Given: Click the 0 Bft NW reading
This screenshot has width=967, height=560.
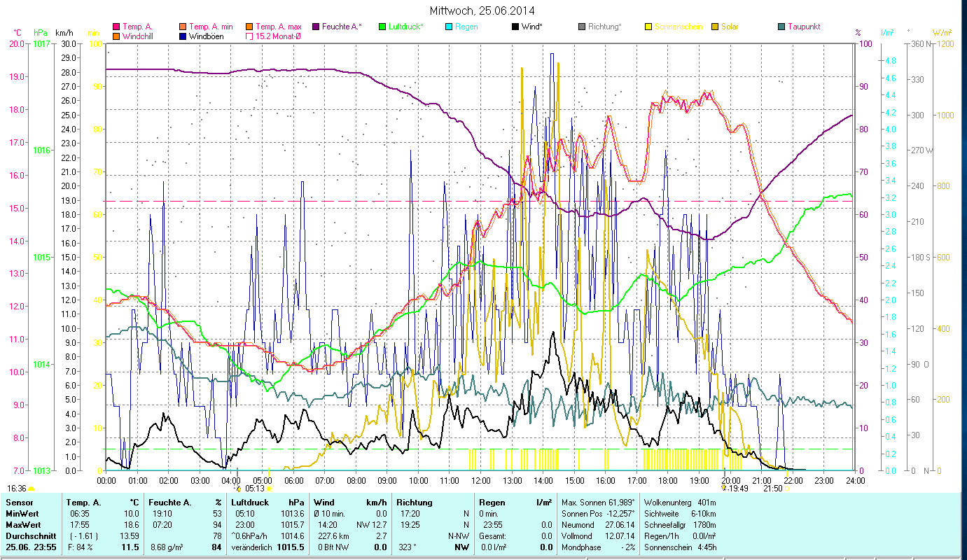Looking at the screenshot, I should [x=333, y=547].
